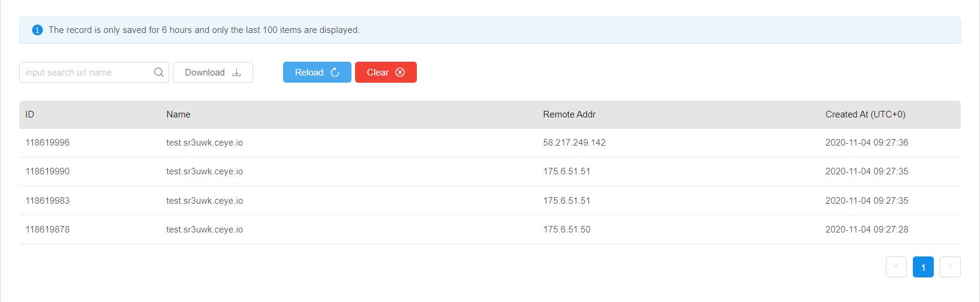Screen dimensions: 980x302
Task: Click remote address 58.217.249.142
Action: point(574,143)
